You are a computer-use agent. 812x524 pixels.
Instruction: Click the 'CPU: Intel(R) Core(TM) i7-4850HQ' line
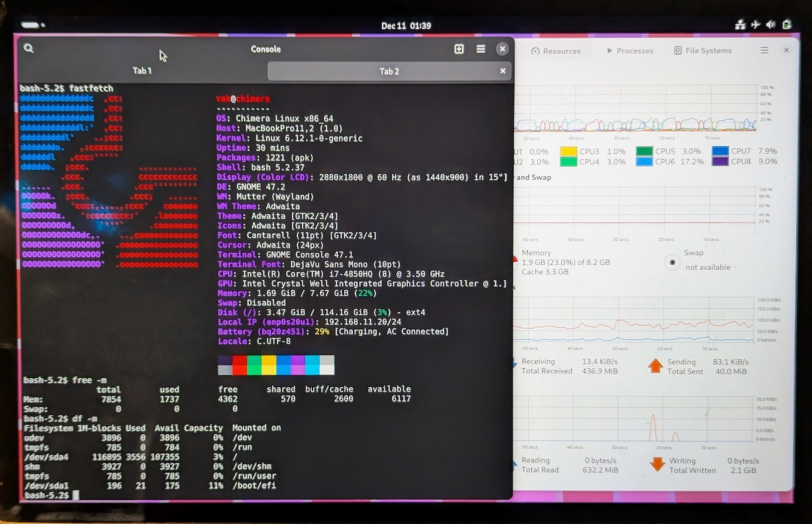330,274
